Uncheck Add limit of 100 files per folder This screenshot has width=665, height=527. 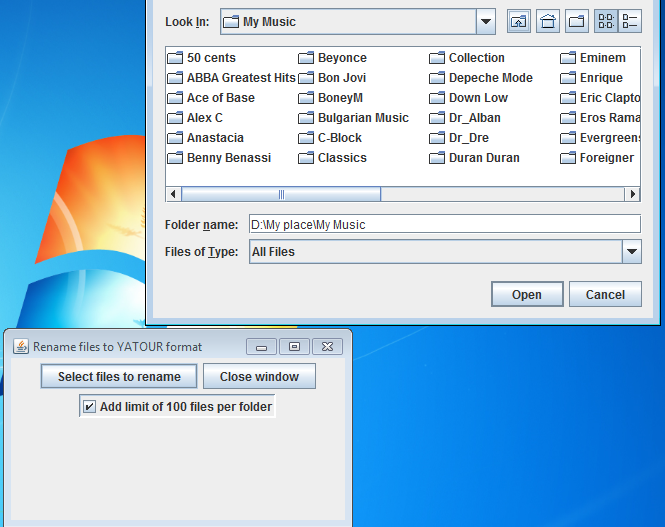tap(90, 407)
